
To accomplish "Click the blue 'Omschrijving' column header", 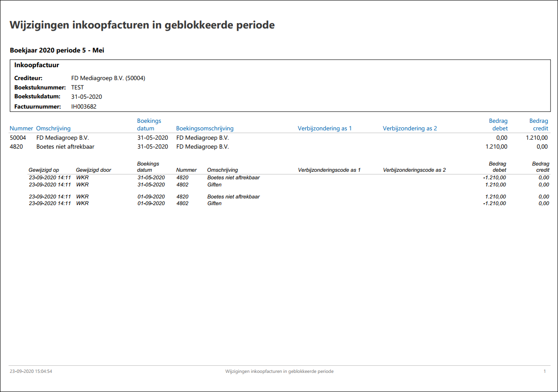I will point(53,129).
